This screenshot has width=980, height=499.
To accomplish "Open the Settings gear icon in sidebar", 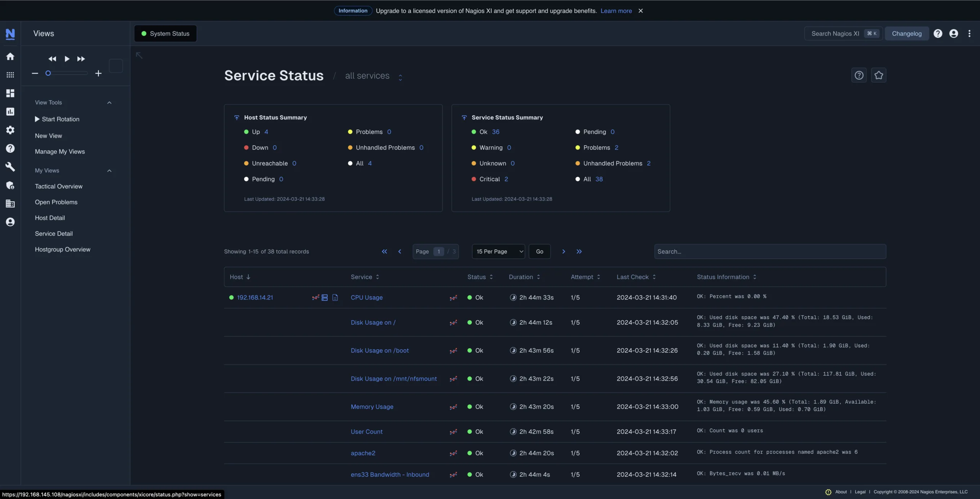I will (x=10, y=130).
